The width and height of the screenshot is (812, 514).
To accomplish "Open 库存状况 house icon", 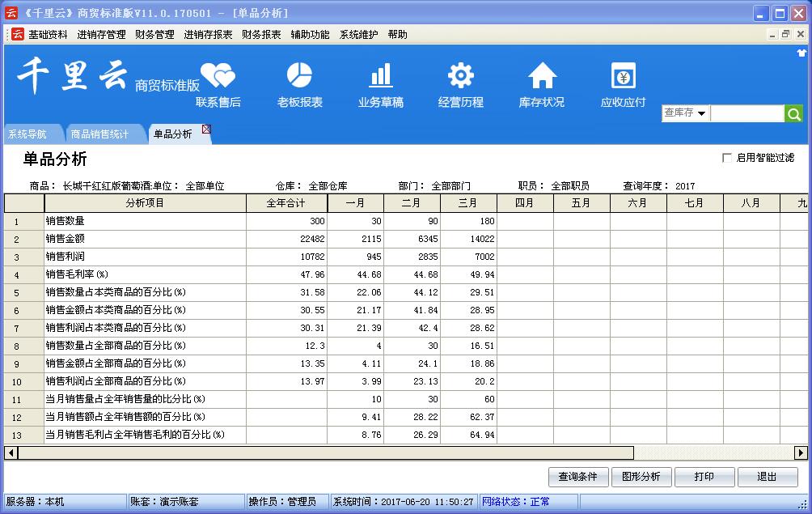I will tap(542, 75).
